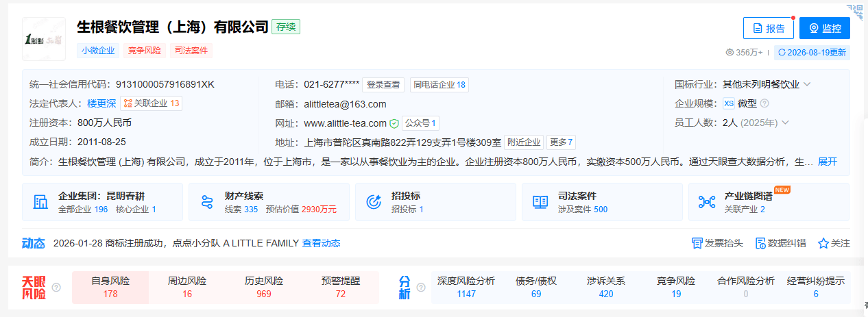Open 同电话企业 18
Image resolution: width=868 pixels, height=317 pixels.
[439, 85]
